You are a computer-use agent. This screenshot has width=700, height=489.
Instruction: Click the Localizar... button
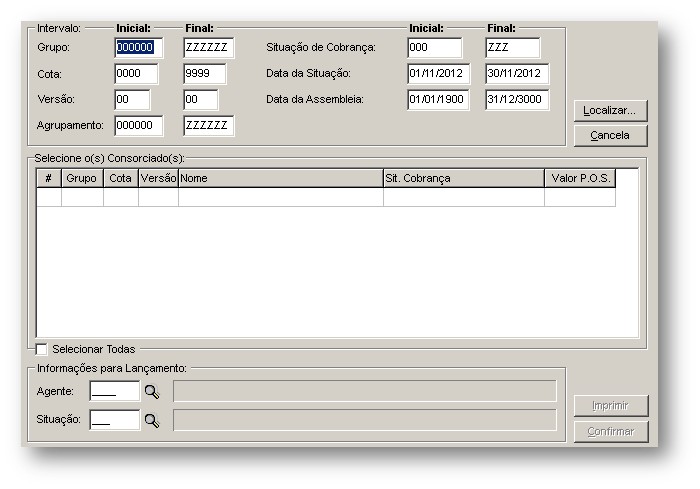[610, 110]
